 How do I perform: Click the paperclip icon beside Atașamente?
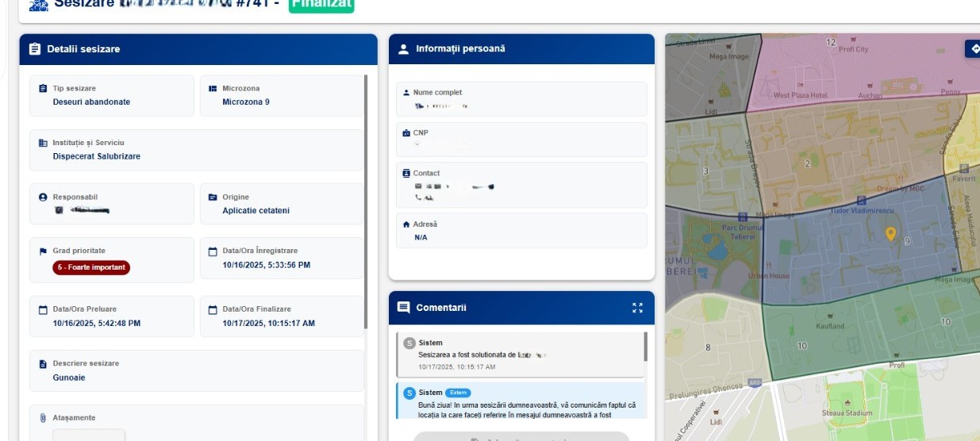tap(43, 418)
